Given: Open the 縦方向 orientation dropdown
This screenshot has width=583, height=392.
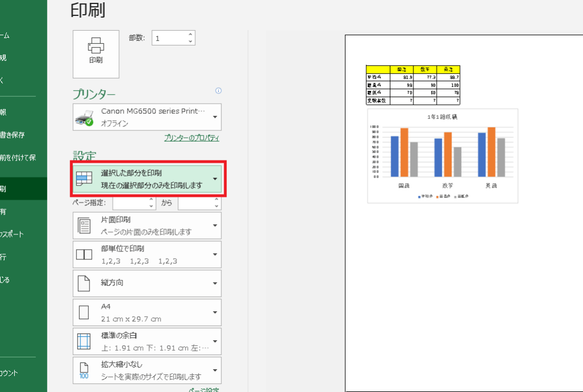Looking at the screenshot, I should (x=147, y=283).
